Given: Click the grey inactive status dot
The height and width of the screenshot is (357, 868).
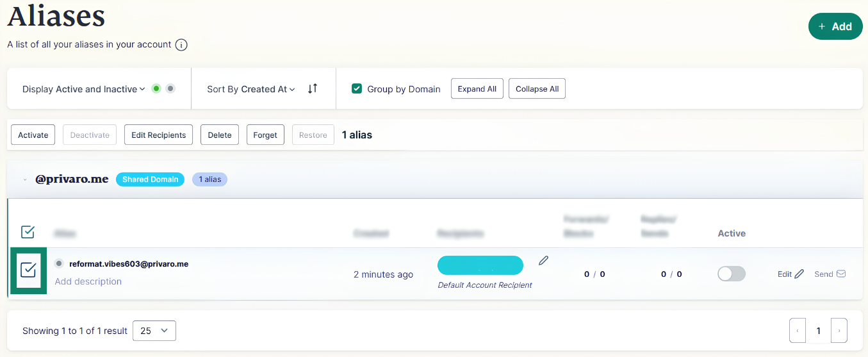Looking at the screenshot, I should 170,88.
